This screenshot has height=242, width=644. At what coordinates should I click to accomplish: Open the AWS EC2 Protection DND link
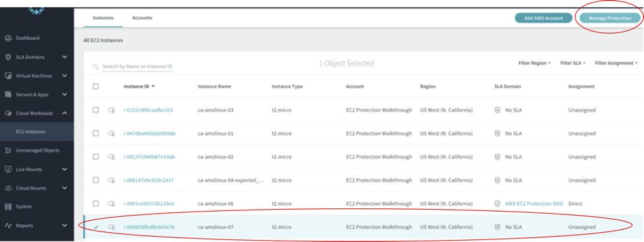pos(534,204)
